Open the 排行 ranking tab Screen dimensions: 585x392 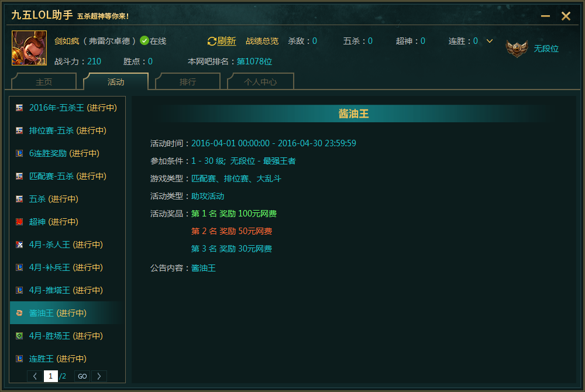[188, 82]
